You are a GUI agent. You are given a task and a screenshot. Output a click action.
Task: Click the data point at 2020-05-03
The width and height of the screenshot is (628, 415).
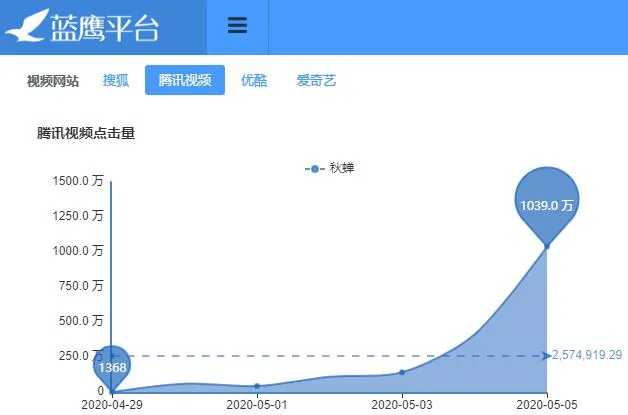(x=402, y=372)
